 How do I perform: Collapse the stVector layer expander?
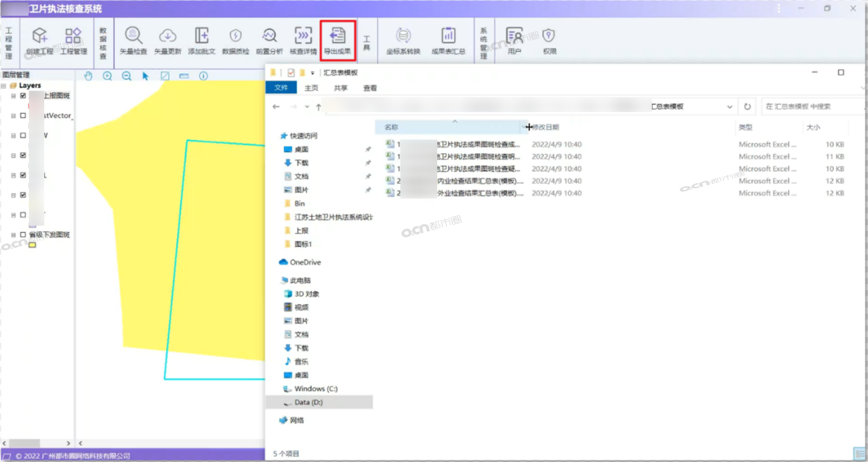click(13, 115)
